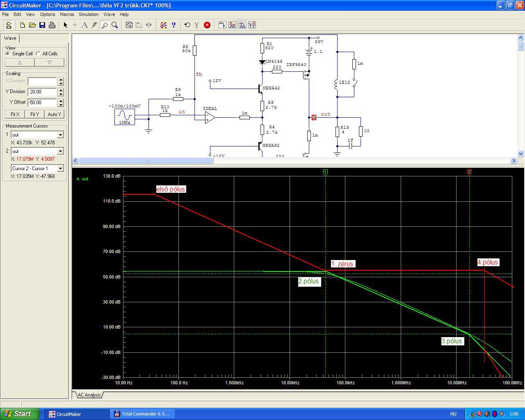Open the Simulation menu
The width and height of the screenshot is (525, 420).
click(89, 14)
